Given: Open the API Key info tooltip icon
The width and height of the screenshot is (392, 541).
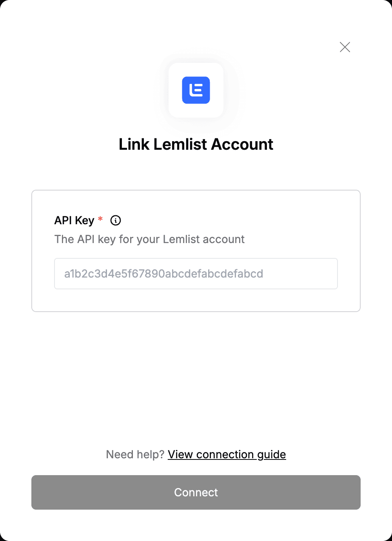Looking at the screenshot, I should [116, 220].
